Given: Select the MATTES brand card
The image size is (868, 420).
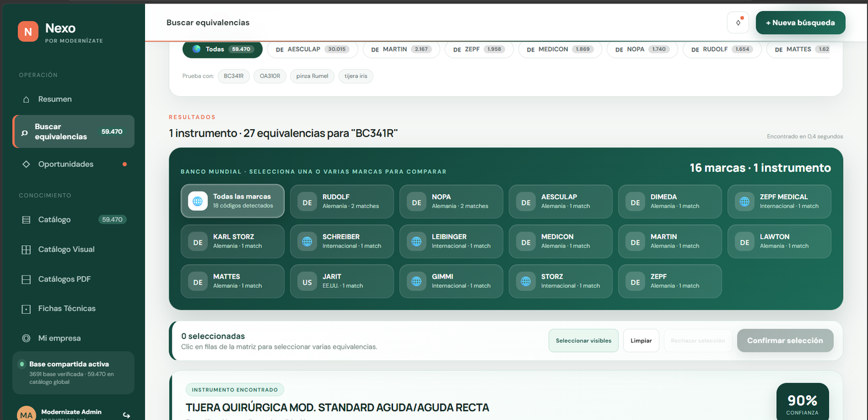Looking at the screenshot, I should click(x=232, y=281).
